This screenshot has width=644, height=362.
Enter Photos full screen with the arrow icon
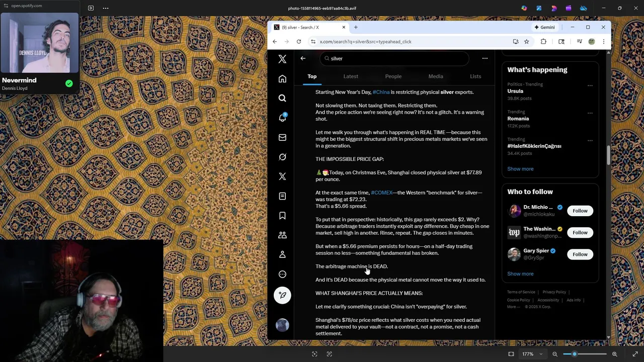coord(635,354)
